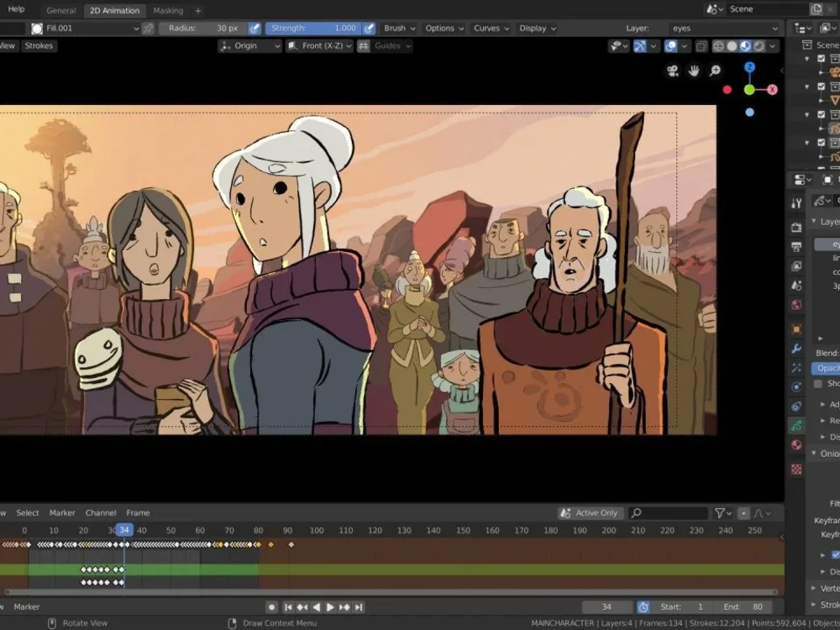The image size is (840, 630).
Task: Switch to the 2D Animation workspace tab
Action: (114, 10)
